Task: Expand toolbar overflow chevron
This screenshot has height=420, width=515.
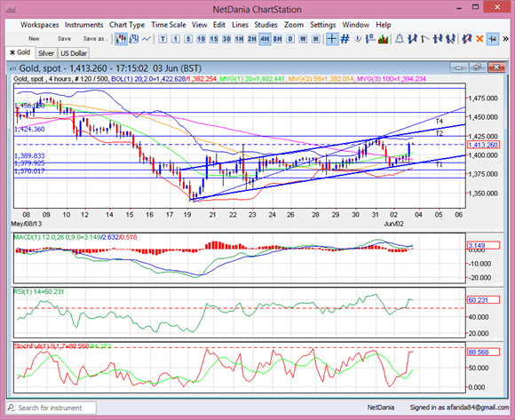Action: [x=505, y=39]
